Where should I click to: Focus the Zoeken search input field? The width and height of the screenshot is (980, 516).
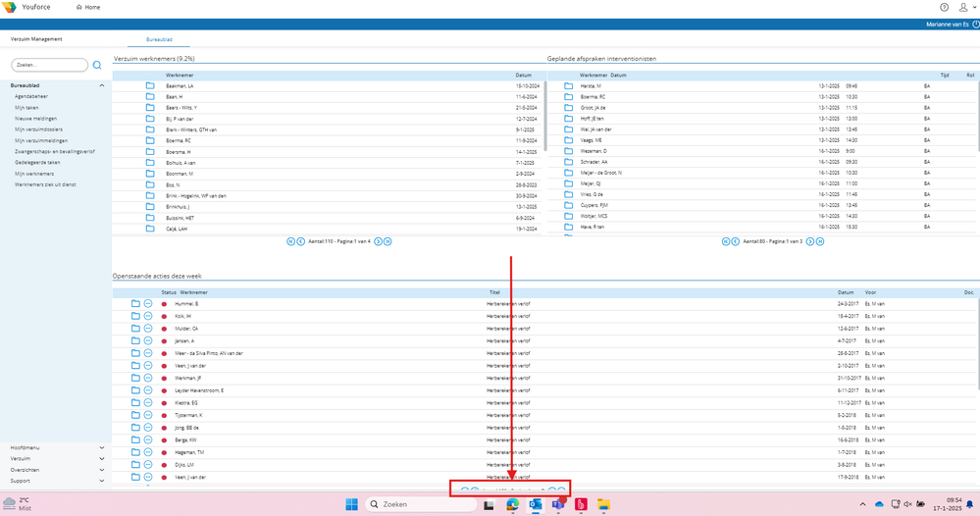tap(49, 65)
